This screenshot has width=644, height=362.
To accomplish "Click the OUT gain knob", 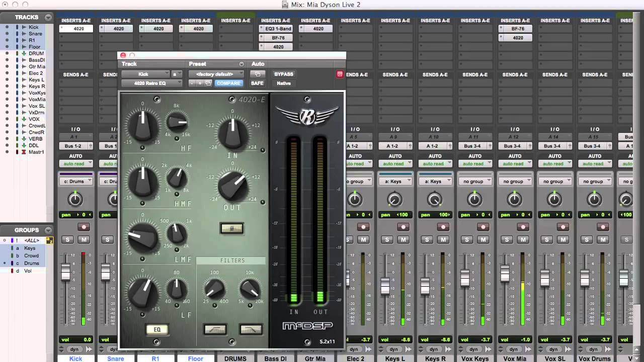I will tap(233, 186).
